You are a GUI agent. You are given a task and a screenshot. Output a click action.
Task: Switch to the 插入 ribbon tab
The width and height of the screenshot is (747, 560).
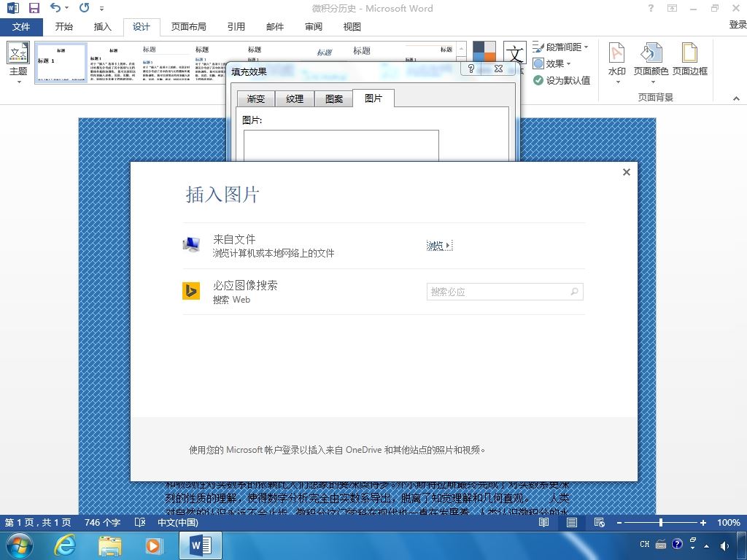(x=102, y=27)
